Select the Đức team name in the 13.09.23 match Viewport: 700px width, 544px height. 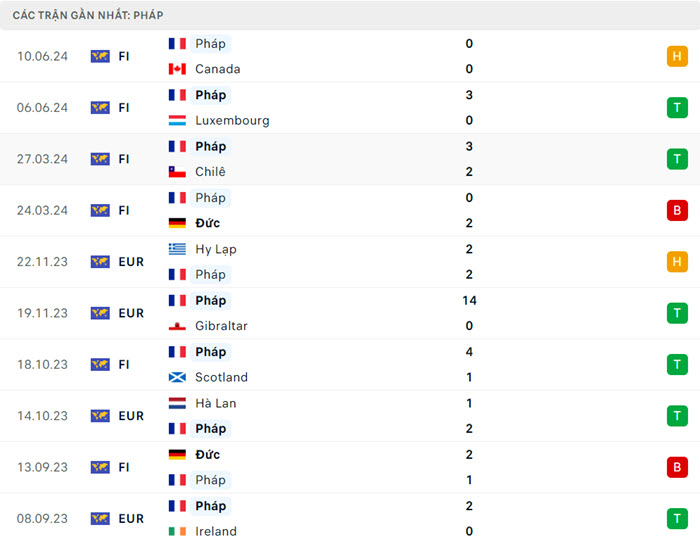tap(208, 454)
